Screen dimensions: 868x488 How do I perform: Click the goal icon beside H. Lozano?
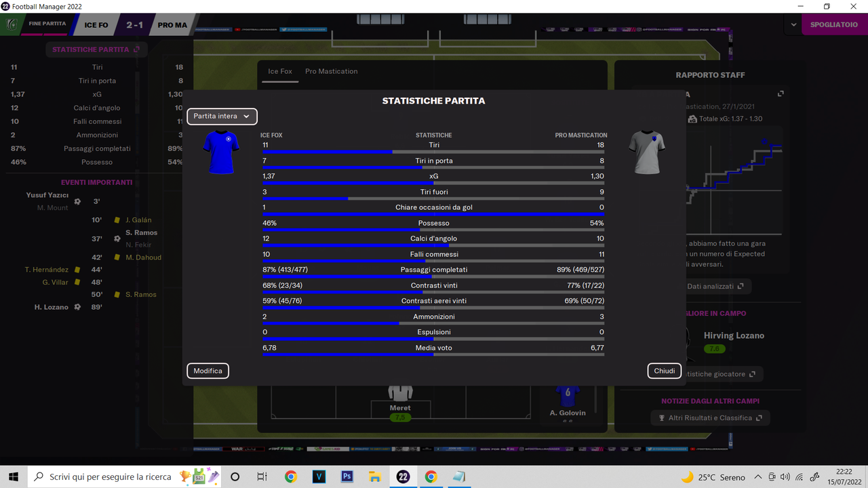point(77,307)
